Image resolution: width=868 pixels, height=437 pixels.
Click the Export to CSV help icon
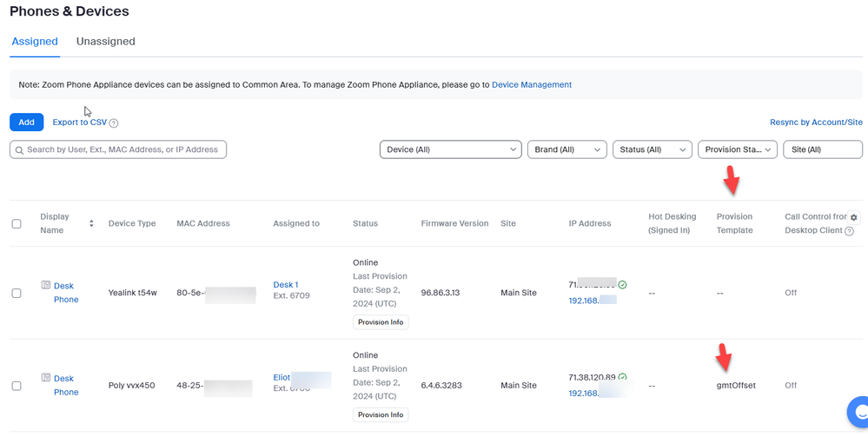[x=114, y=123]
